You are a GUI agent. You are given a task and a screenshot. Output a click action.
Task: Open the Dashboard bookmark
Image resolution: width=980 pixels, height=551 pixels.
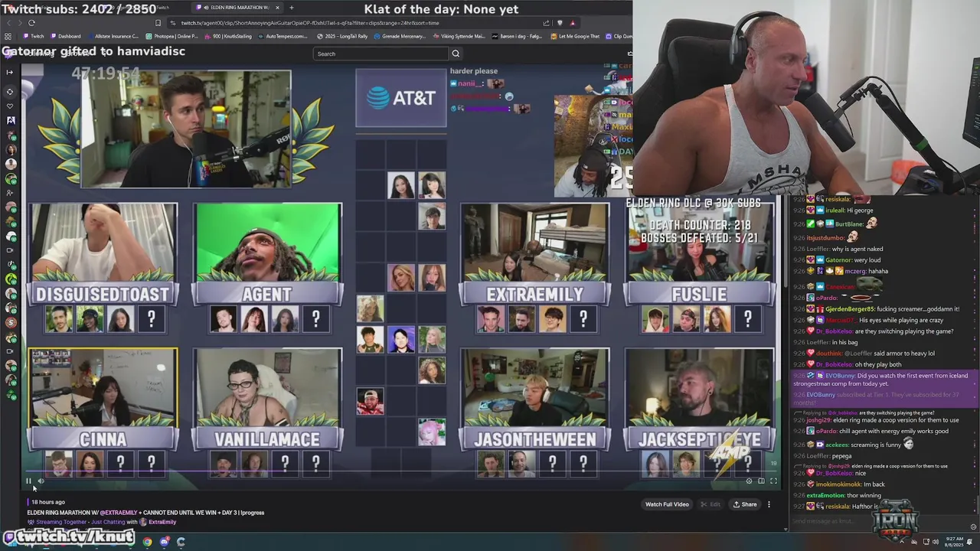pyautogui.click(x=65, y=36)
